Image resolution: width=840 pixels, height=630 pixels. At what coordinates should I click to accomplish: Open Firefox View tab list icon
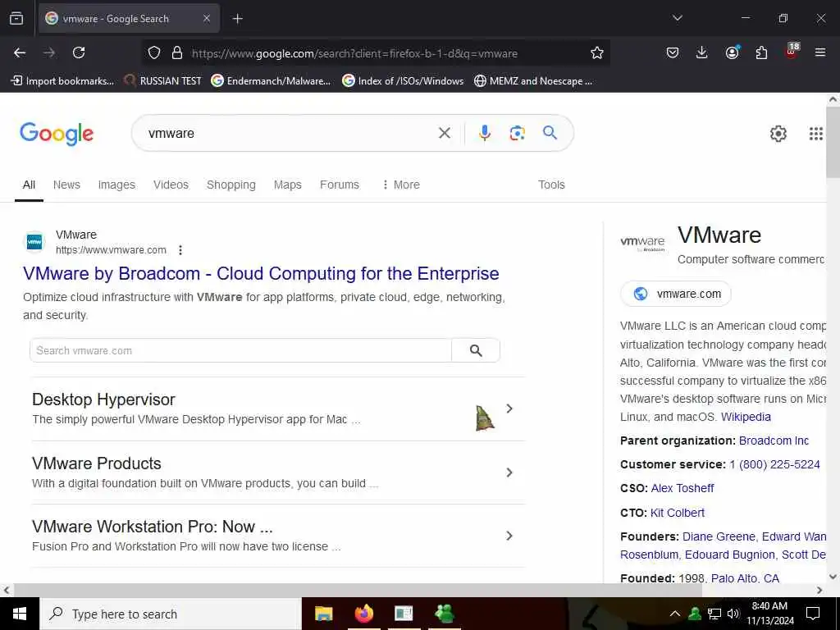click(16, 18)
